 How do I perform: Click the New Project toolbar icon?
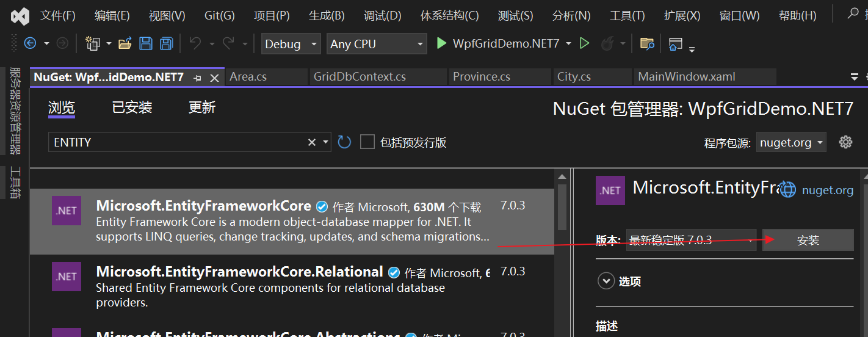(93, 43)
